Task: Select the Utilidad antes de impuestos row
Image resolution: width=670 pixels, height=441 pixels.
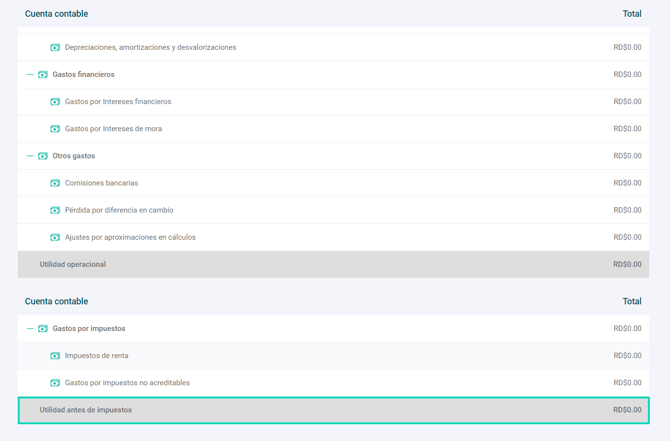Action: [x=333, y=410]
